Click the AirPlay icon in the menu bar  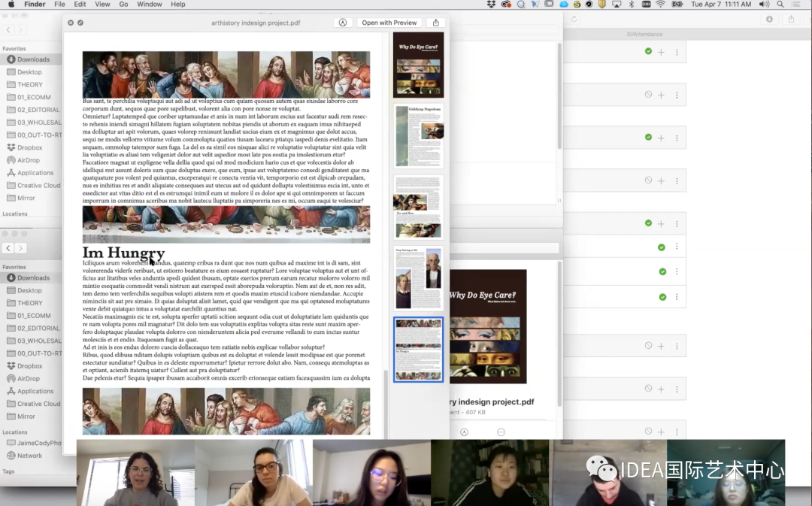pyautogui.click(x=617, y=5)
